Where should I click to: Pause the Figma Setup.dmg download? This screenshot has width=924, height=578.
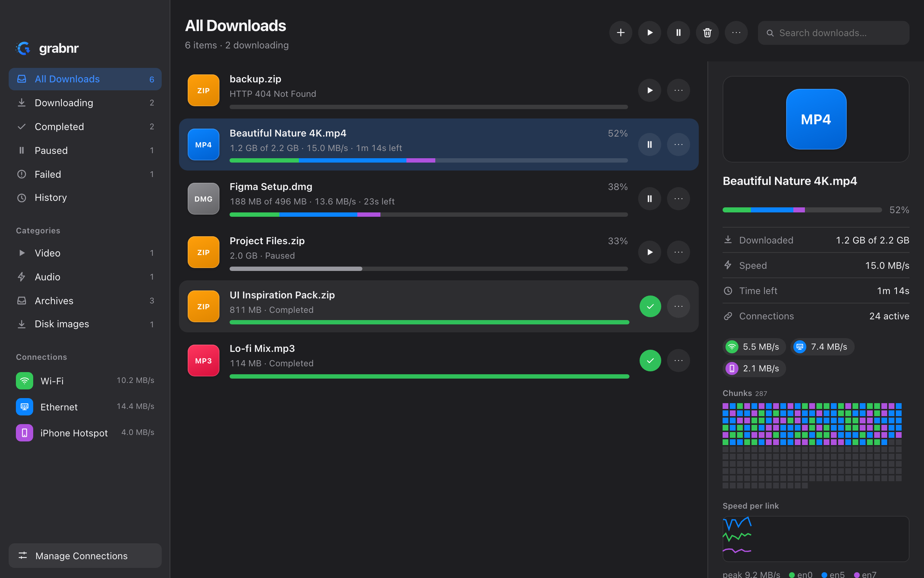coord(649,199)
